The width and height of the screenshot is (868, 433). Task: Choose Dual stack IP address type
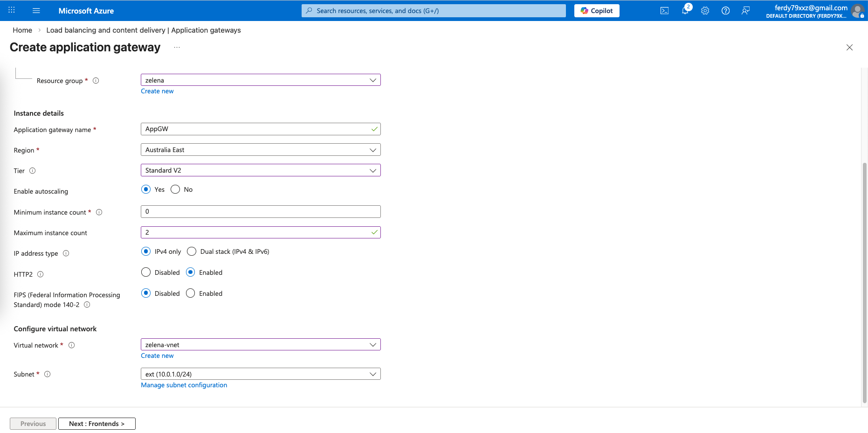pyautogui.click(x=192, y=251)
